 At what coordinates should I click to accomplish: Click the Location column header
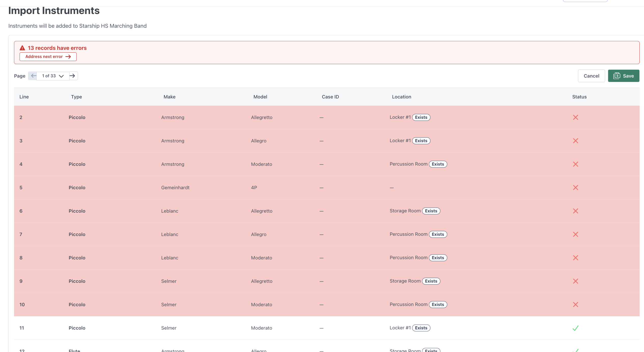401,97
